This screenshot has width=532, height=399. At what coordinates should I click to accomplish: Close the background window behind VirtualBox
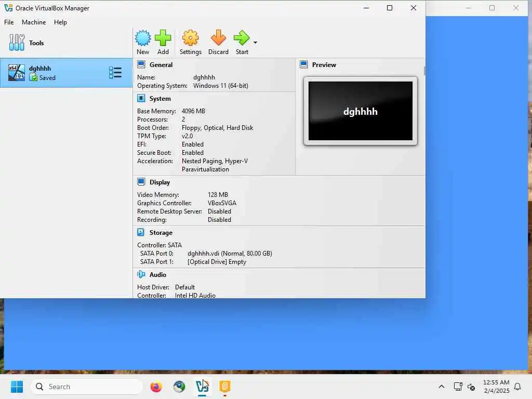pyautogui.click(x=516, y=8)
